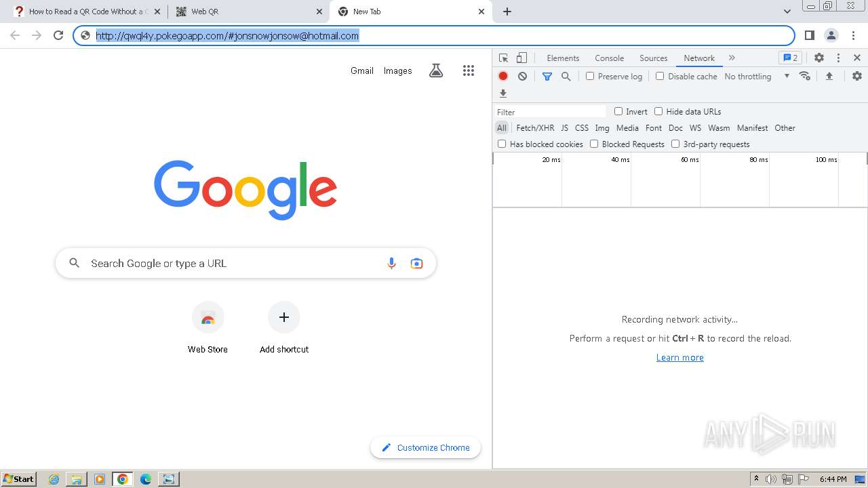Export HAR with the download arrow
Image resolution: width=868 pixels, height=488 pixels.
[x=503, y=94]
